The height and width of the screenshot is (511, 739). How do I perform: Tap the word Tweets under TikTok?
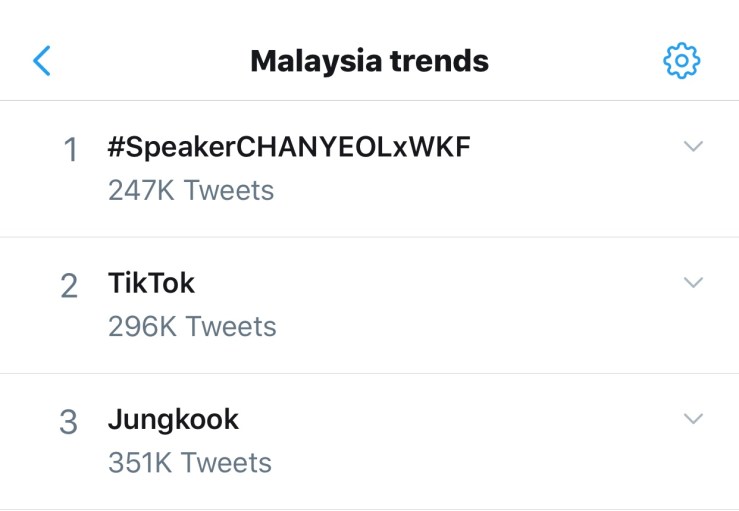click(231, 326)
